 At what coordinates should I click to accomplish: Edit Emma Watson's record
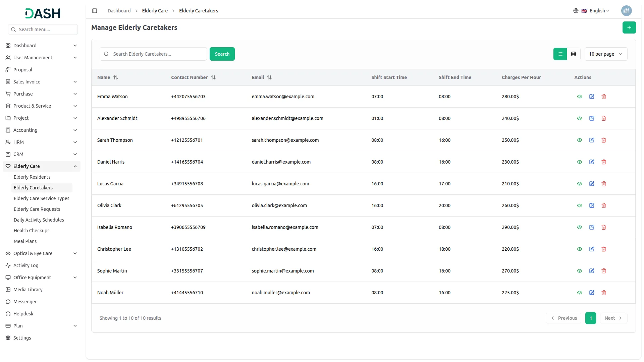(x=592, y=97)
